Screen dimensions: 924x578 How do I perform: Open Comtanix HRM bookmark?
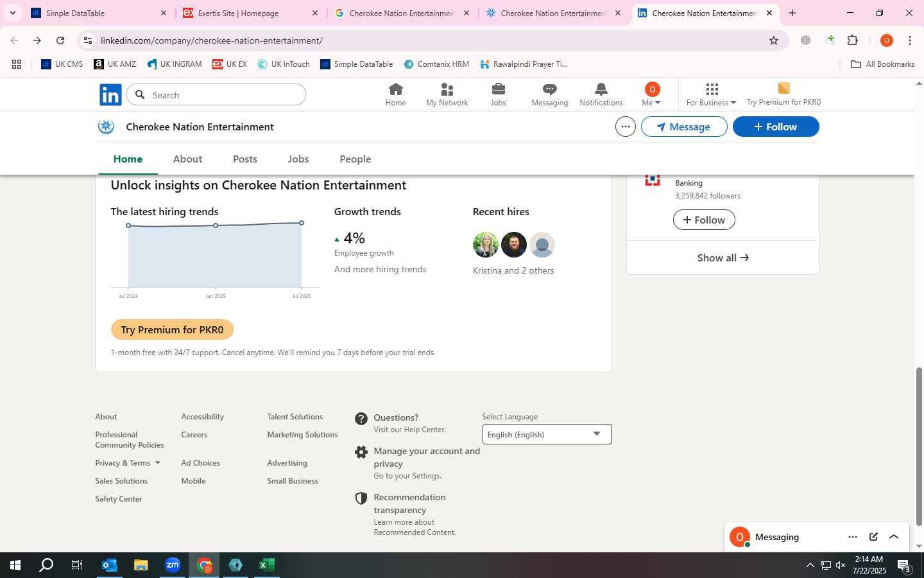click(x=436, y=64)
